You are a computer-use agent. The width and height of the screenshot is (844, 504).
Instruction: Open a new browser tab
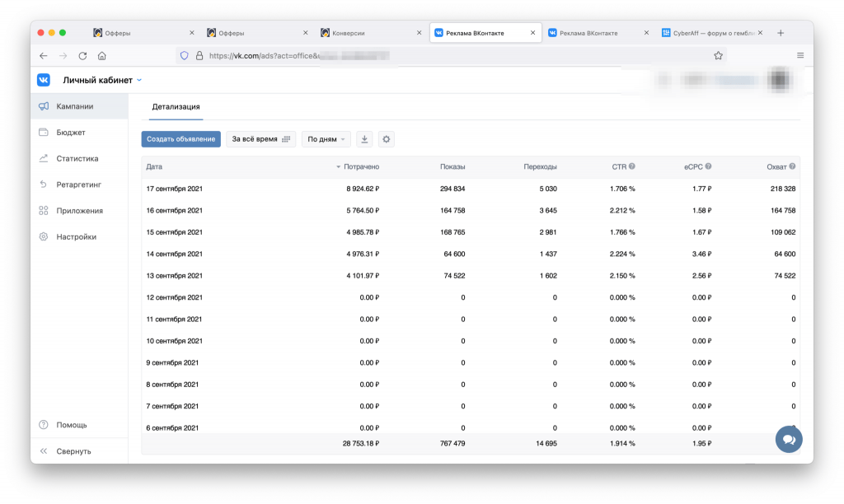tap(781, 33)
